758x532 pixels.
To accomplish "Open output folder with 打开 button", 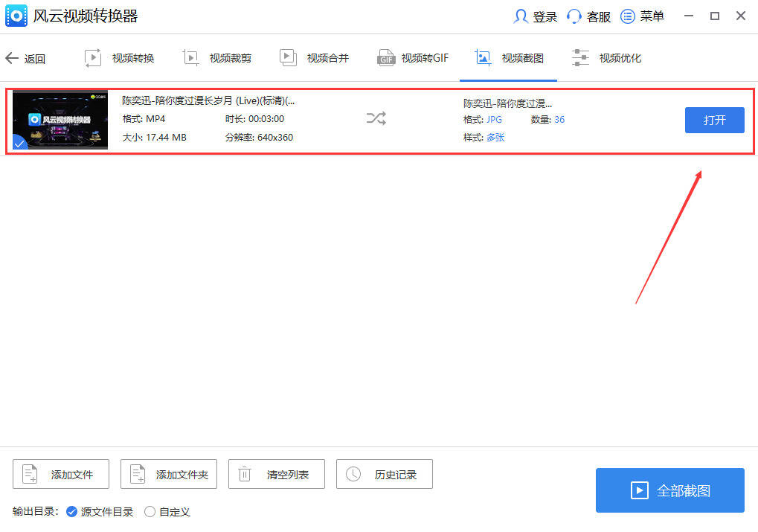I will (x=715, y=120).
